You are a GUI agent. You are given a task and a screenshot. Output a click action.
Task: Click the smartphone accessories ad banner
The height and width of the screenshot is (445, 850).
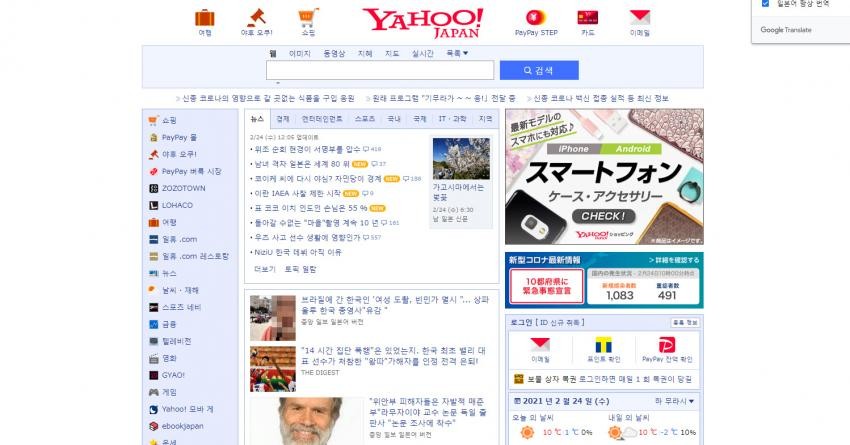point(604,177)
